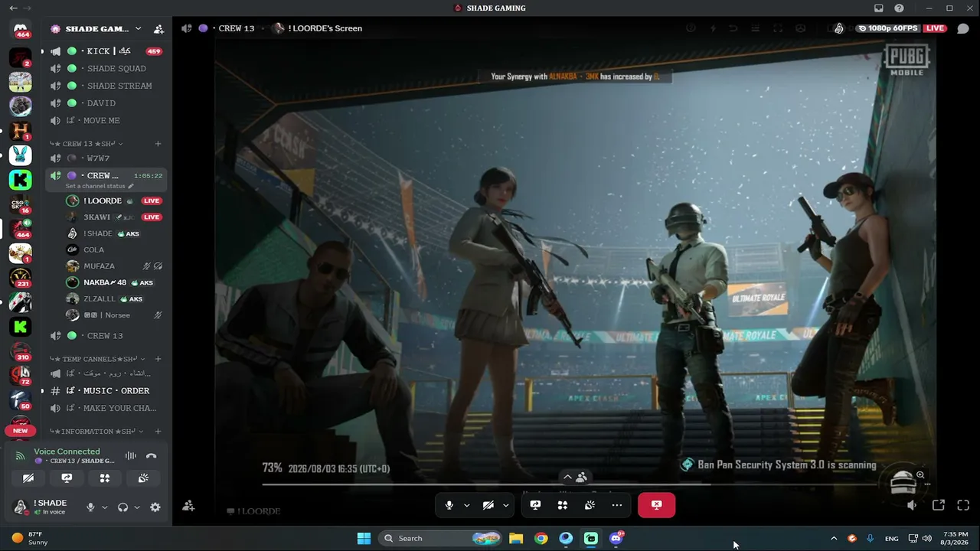This screenshot has width=980, height=551.
Task: Disconnect from the voice channel
Action: [x=152, y=456]
